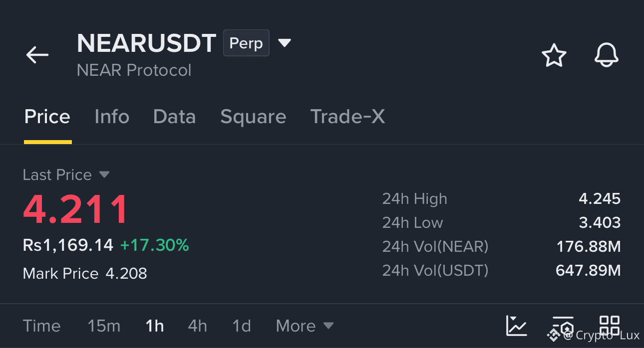
Task: Select the 1h chart interval
Action: [155, 326]
